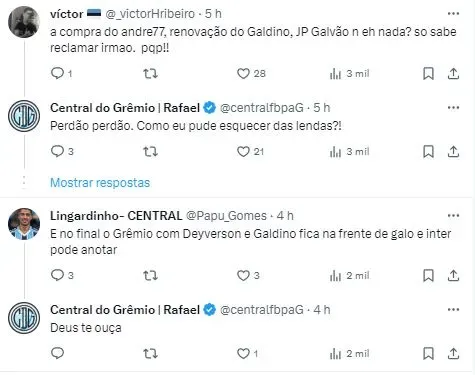The image size is (475, 375).
Task: Open more options on víctor's tweet
Action: coord(453,14)
